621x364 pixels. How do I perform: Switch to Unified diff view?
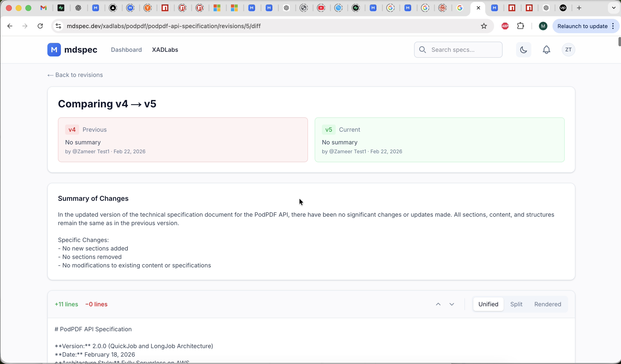tap(488, 304)
